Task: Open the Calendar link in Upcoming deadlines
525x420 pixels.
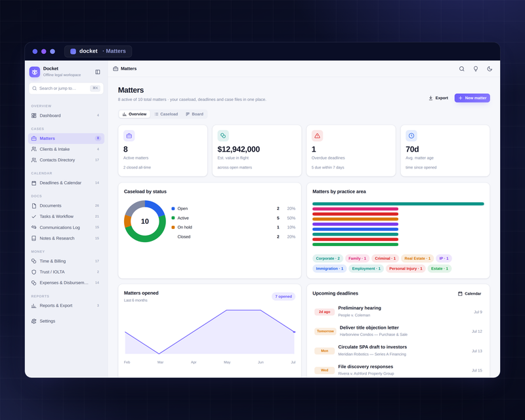Action: click(469, 294)
